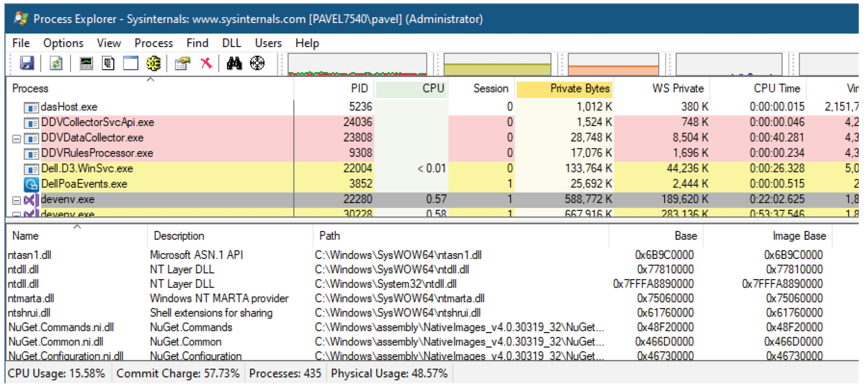Open the process Properties toolbar icon
The width and height of the screenshot is (868, 386).
click(182, 63)
